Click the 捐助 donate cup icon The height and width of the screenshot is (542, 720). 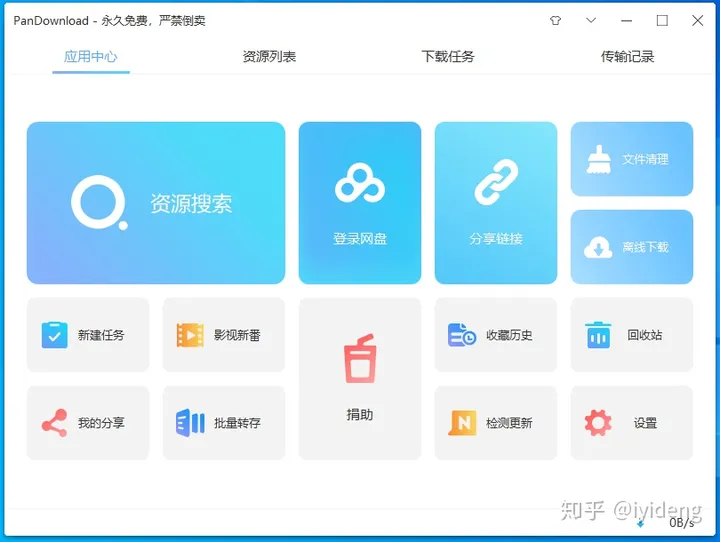coord(360,360)
